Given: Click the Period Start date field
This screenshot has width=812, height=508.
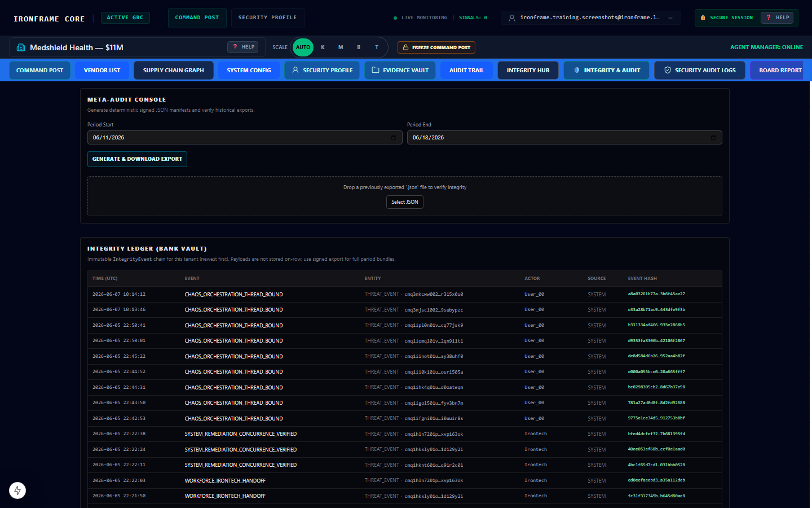Looking at the screenshot, I should (x=245, y=138).
